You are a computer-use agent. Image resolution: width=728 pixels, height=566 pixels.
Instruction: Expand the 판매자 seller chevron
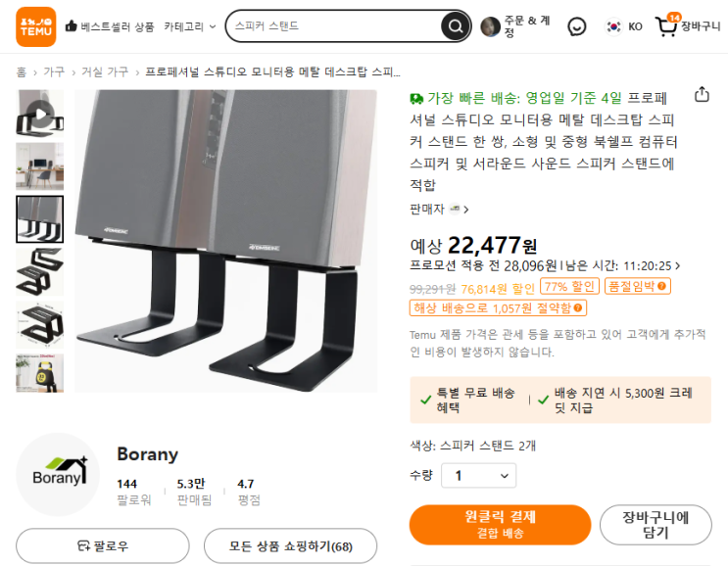pos(466,209)
